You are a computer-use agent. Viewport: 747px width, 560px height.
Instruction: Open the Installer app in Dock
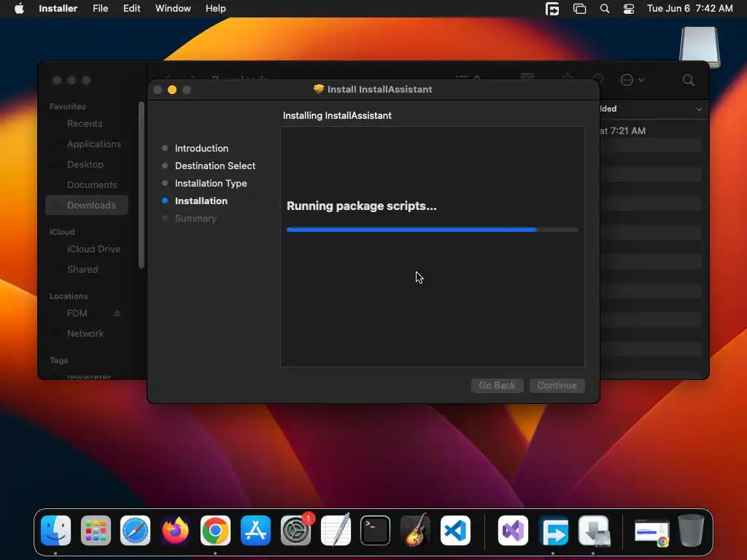[x=593, y=531]
